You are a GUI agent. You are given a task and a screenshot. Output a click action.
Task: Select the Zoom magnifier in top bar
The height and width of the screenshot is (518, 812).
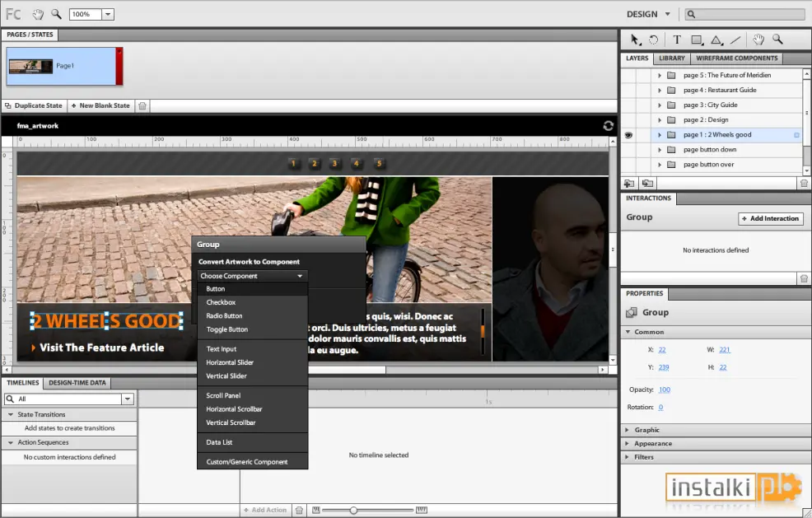pos(56,14)
